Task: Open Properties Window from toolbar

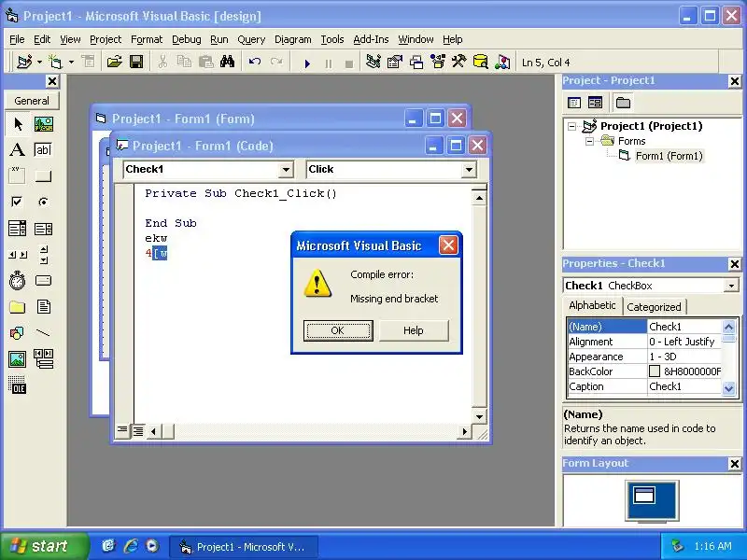Action: [394, 62]
